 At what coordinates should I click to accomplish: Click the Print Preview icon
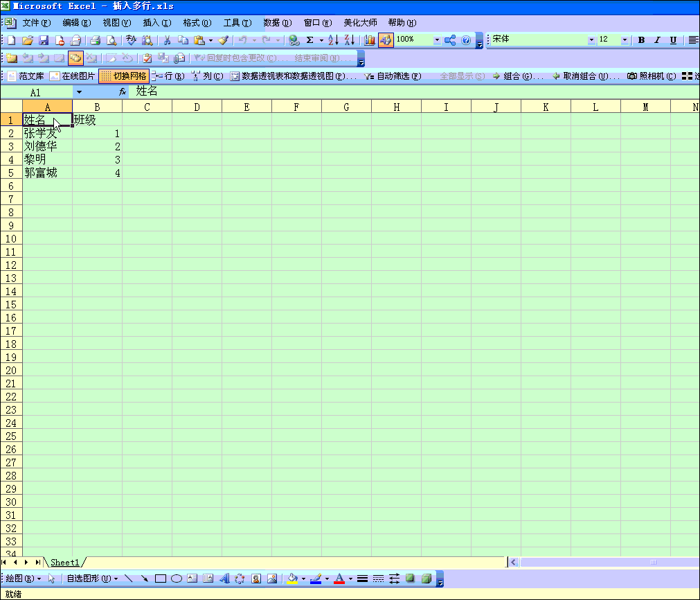point(111,40)
